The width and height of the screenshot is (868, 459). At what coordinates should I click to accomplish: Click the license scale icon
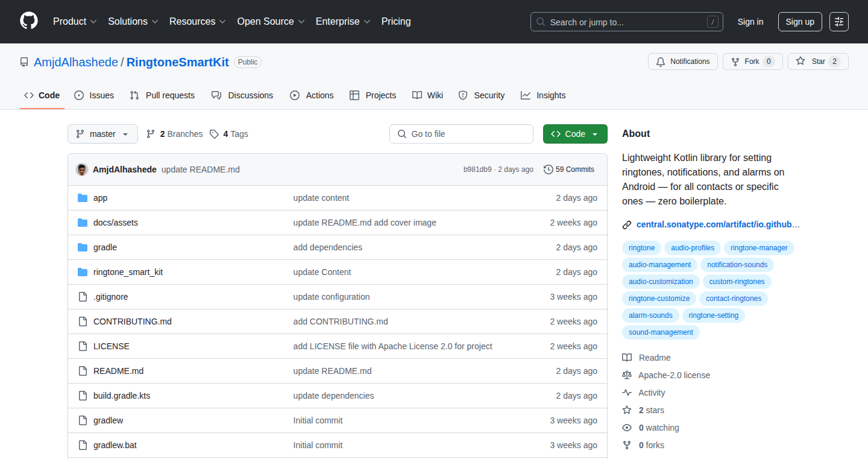[627, 375]
